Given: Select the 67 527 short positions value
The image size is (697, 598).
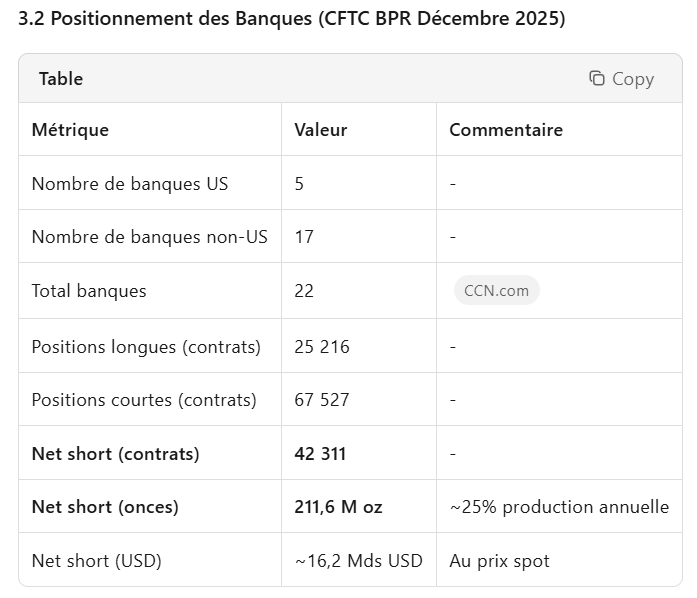Looking at the screenshot, I should 322,400.
